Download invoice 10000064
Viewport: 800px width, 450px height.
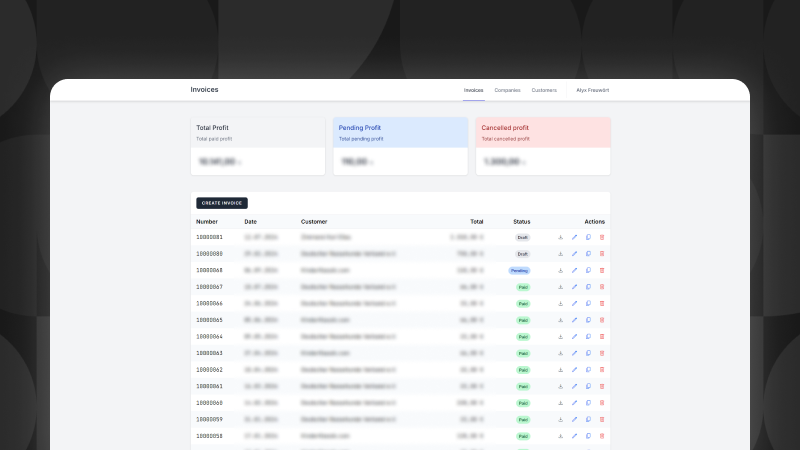coord(560,337)
